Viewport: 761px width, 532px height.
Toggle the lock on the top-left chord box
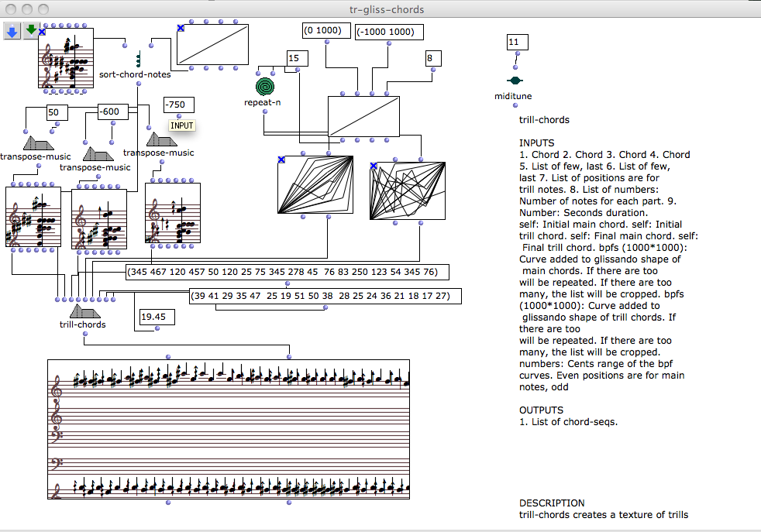click(42, 32)
